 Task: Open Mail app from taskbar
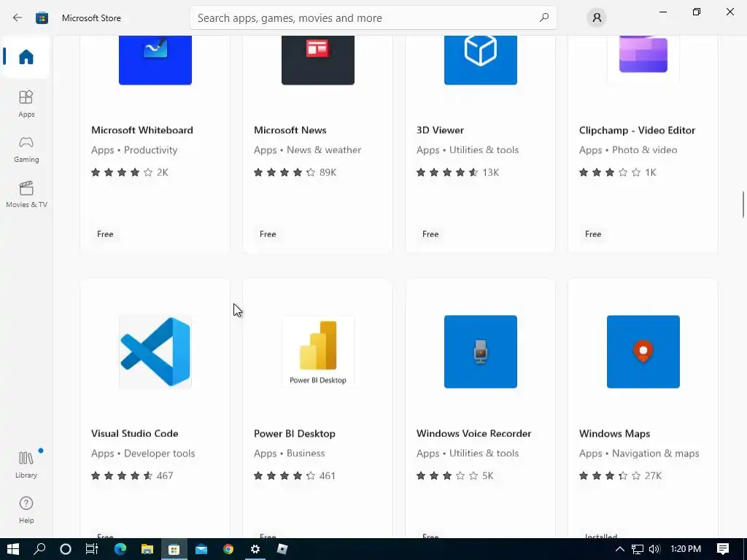(201, 549)
